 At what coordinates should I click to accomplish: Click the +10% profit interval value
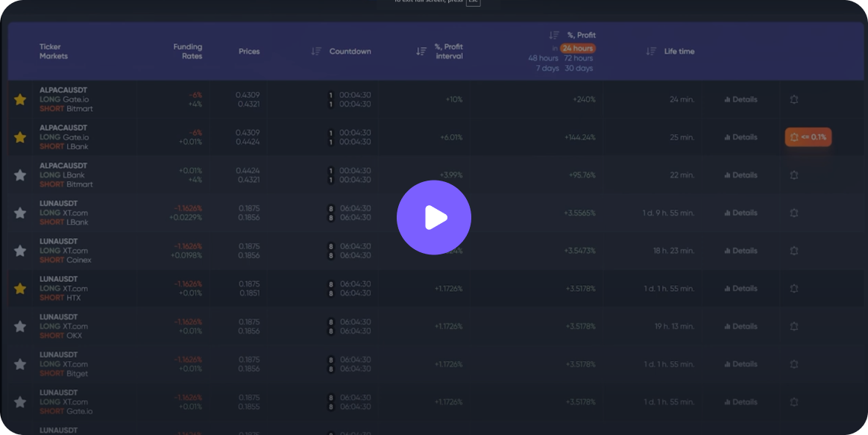point(454,100)
